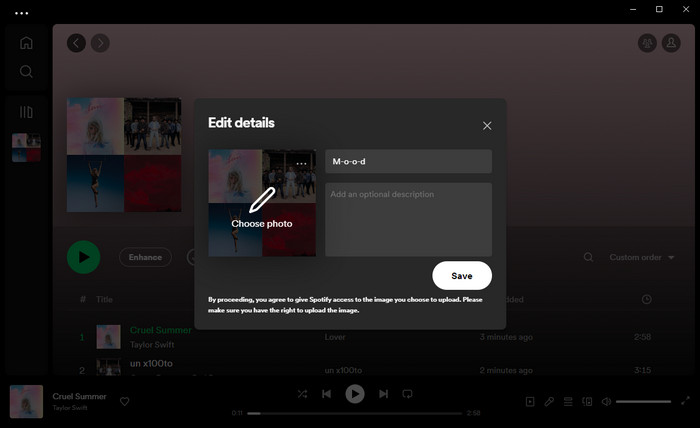700x428 pixels.
Task: Open the user profile icon
Action: (x=671, y=43)
